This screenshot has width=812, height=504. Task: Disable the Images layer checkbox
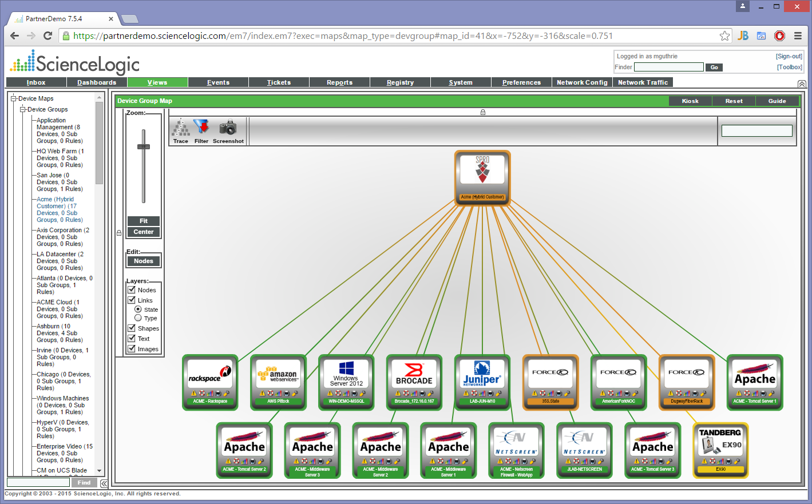tap(132, 349)
